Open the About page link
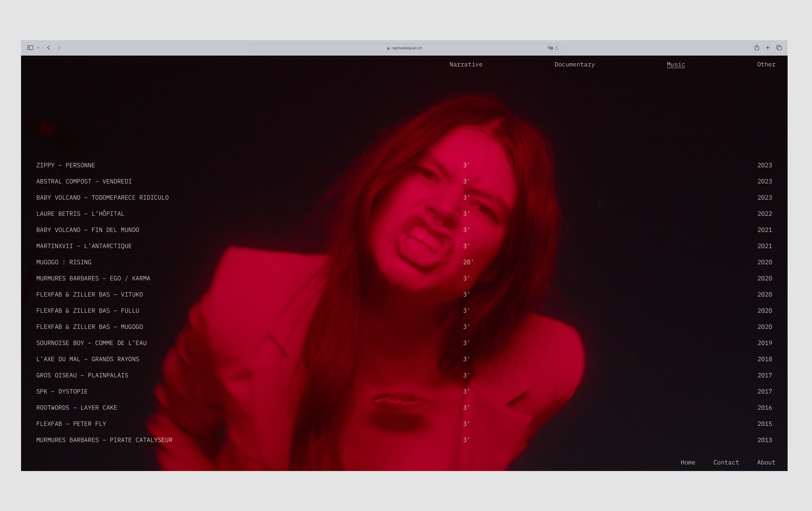The height and width of the screenshot is (511, 812). 766,463
